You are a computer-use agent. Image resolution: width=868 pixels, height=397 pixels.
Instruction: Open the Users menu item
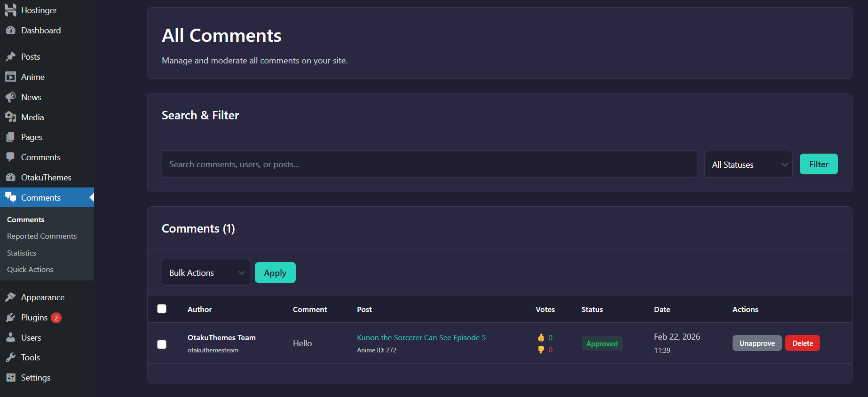(31, 338)
